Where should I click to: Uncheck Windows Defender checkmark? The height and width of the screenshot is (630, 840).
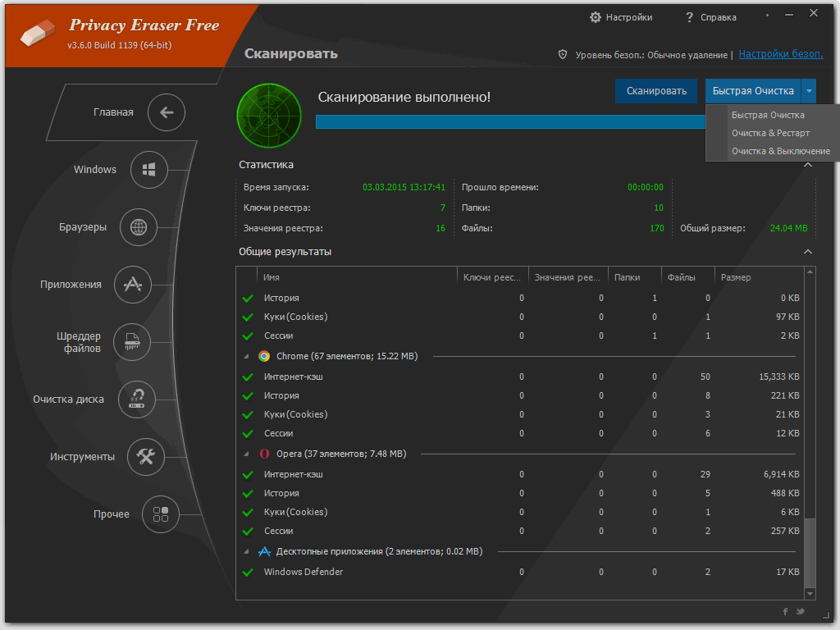[x=248, y=572]
